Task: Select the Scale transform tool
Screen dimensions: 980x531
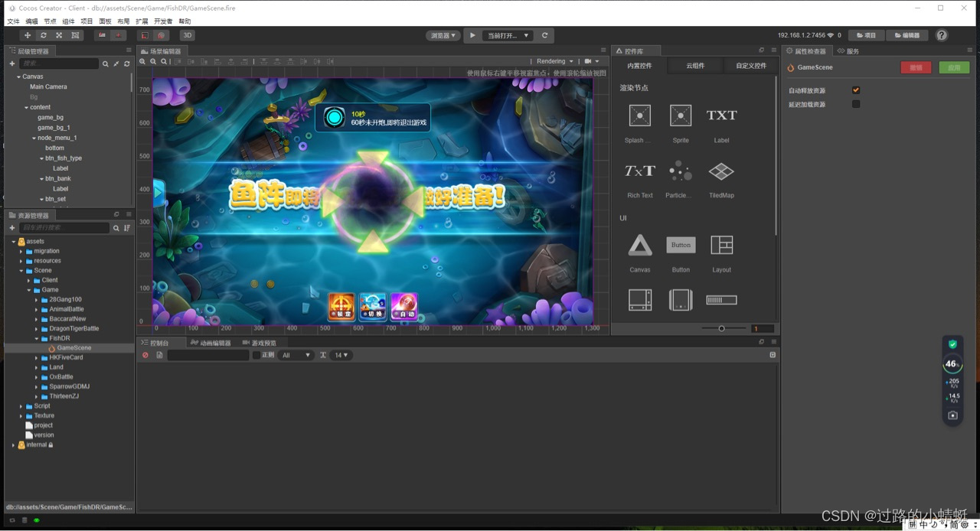Action: coord(60,35)
